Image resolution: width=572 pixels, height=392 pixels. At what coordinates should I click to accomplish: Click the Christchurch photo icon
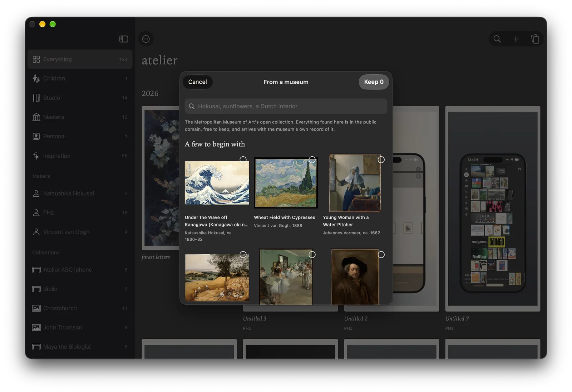[x=36, y=308]
